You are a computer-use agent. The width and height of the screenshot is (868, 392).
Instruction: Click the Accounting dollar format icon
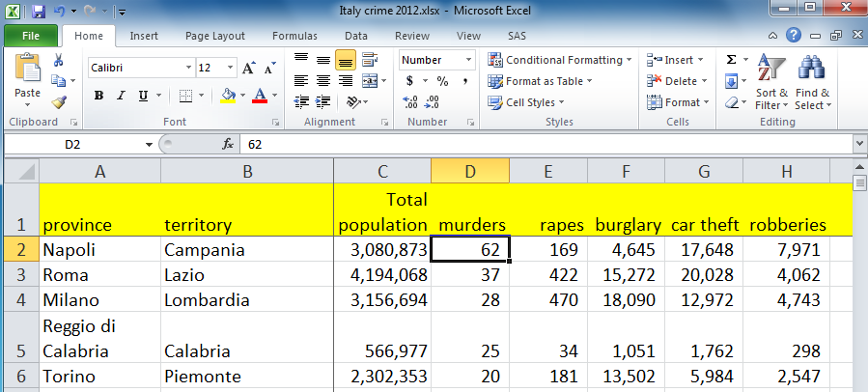tap(409, 81)
